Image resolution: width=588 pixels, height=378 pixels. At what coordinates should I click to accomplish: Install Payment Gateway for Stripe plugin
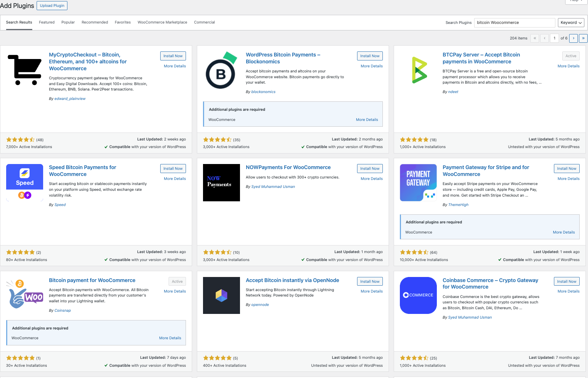[x=567, y=168]
